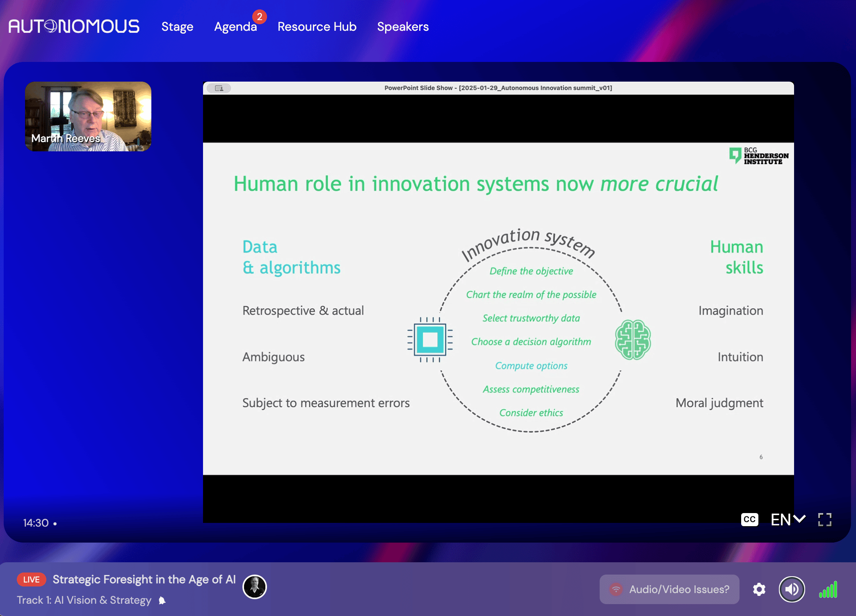
Task: Click the LIVE session label button
Action: (x=32, y=579)
